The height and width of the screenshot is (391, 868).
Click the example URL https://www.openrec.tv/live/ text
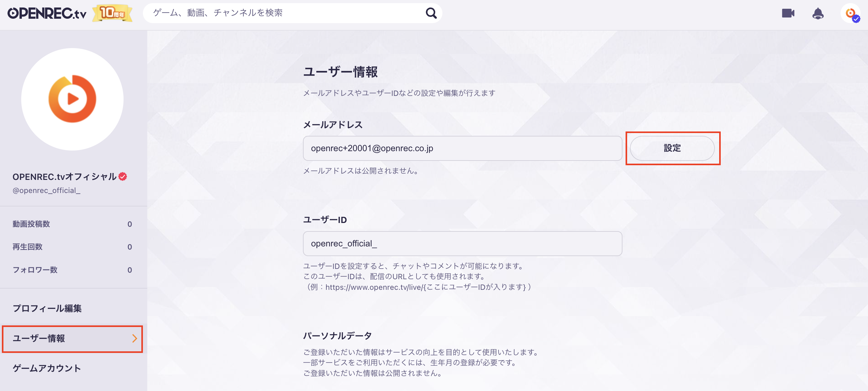pyautogui.click(x=374, y=287)
